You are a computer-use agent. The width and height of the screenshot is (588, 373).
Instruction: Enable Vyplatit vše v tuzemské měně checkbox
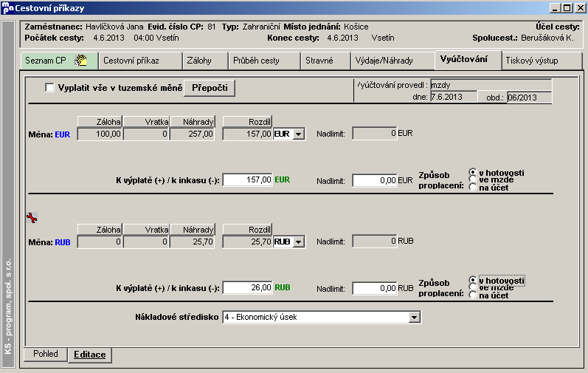pos(49,87)
